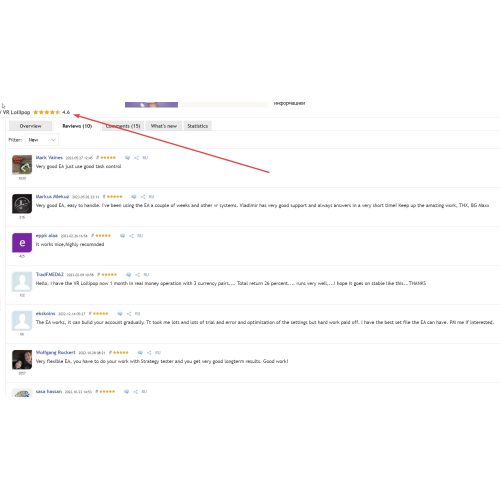Image resolution: width=500 pixels, height=500 pixels.
Task: Click the share icon on Mark Vaines review
Action: coord(136,158)
